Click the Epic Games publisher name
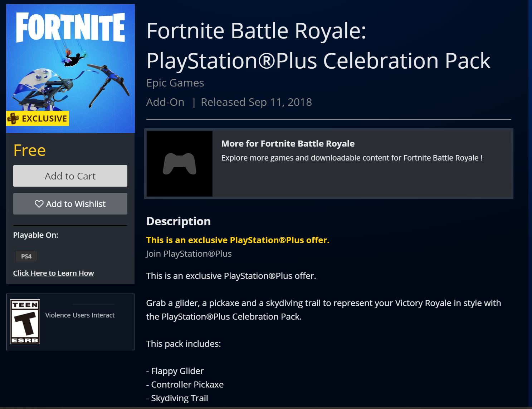The height and width of the screenshot is (409, 532). pyautogui.click(x=175, y=83)
